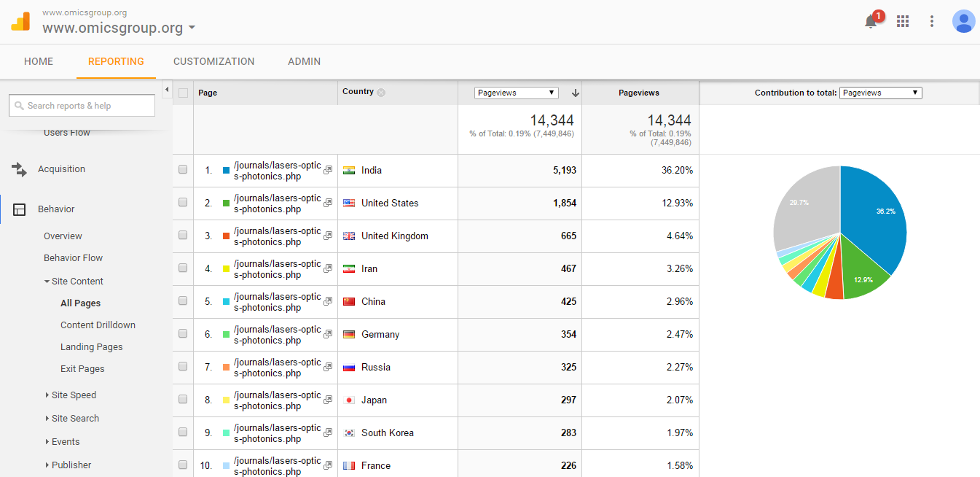Open China row page link icon
This screenshot has height=477, width=980.
pyautogui.click(x=328, y=301)
